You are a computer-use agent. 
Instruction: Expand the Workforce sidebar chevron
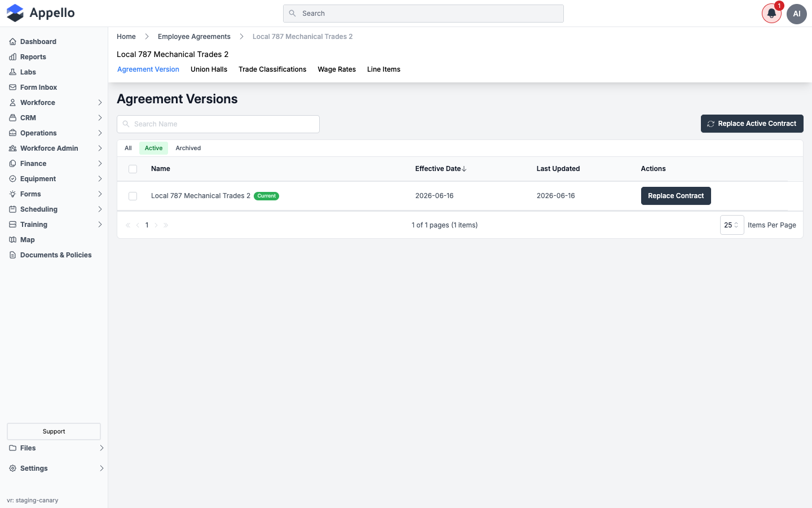pyautogui.click(x=100, y=103)
